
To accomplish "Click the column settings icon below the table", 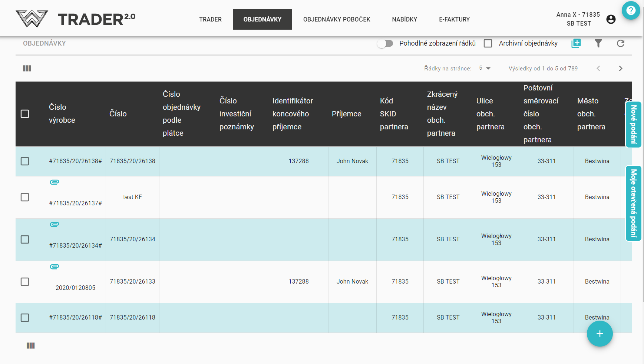I will [x=31, y=345].
